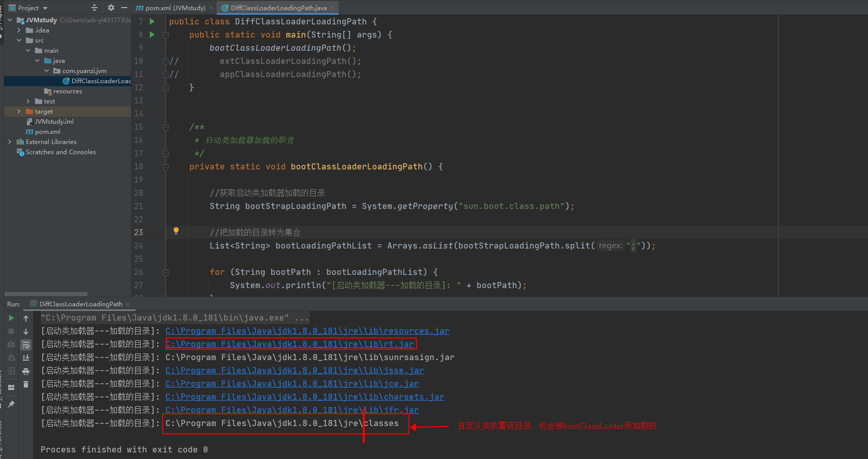
Task: Collapse the src folder
Action: point(19,41)
